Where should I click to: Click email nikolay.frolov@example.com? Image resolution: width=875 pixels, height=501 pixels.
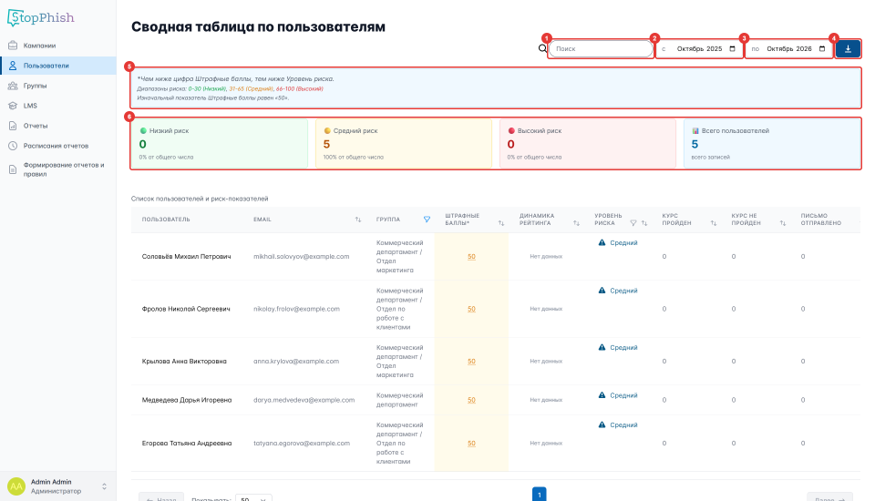coord(296,309)
